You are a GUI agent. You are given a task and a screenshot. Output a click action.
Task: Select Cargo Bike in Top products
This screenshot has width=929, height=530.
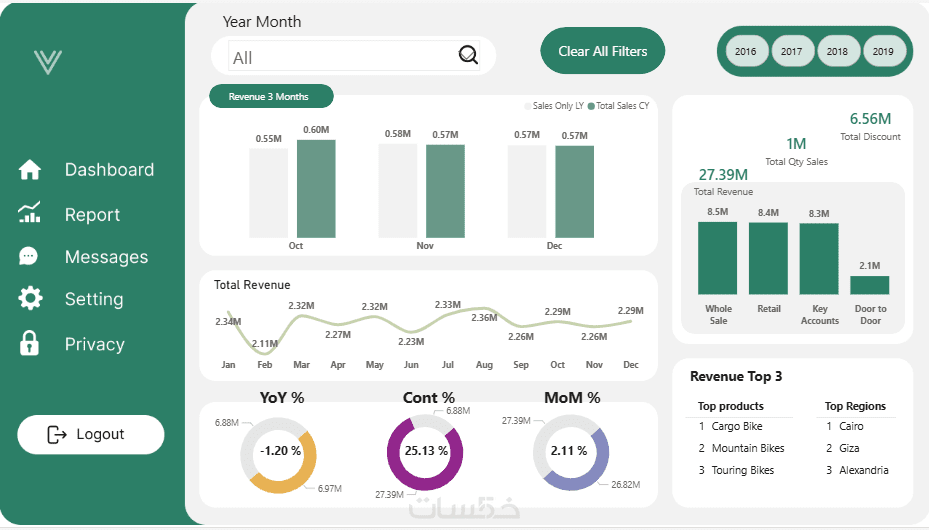click(x=739, y=426)
